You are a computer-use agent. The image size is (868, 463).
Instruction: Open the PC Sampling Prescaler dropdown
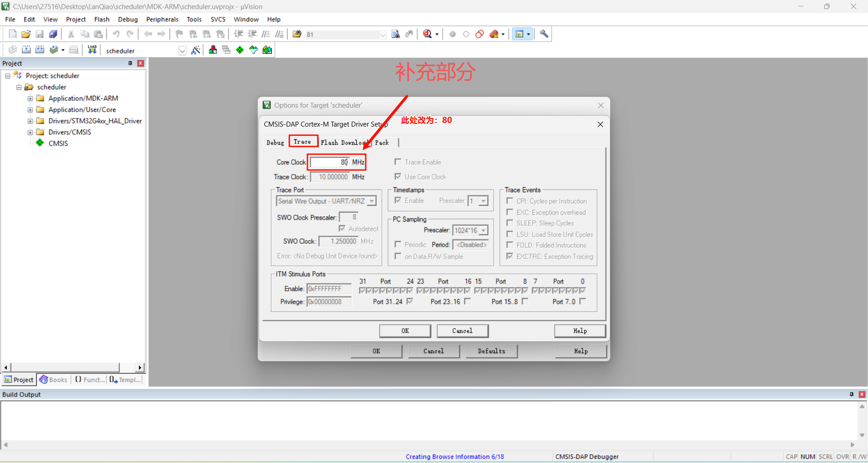(x=483, y=231)
